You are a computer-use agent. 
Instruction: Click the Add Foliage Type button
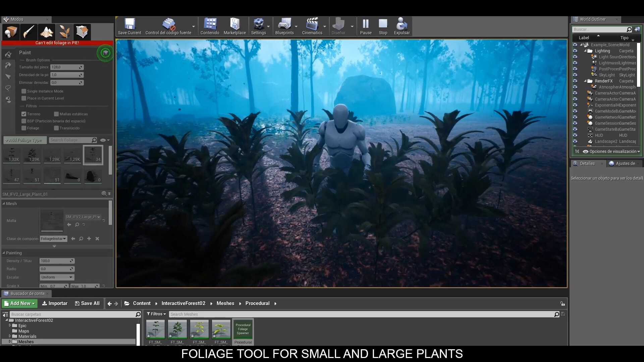[x=24, y=140]
